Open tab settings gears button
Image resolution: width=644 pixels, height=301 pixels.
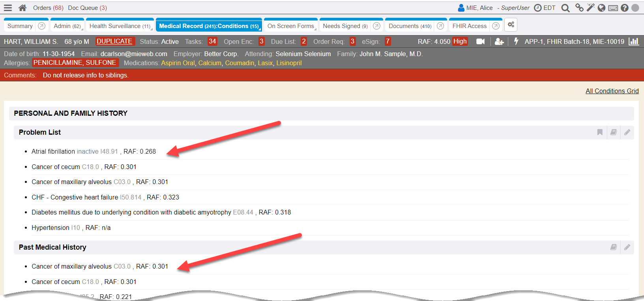pyautogui.click(x=511, y=25)
